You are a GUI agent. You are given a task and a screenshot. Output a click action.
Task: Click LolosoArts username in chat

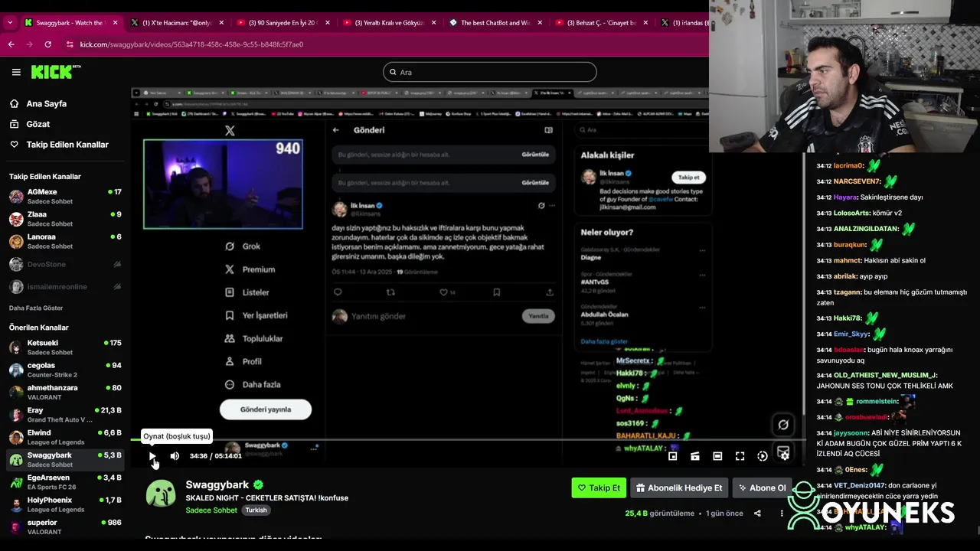851,213
